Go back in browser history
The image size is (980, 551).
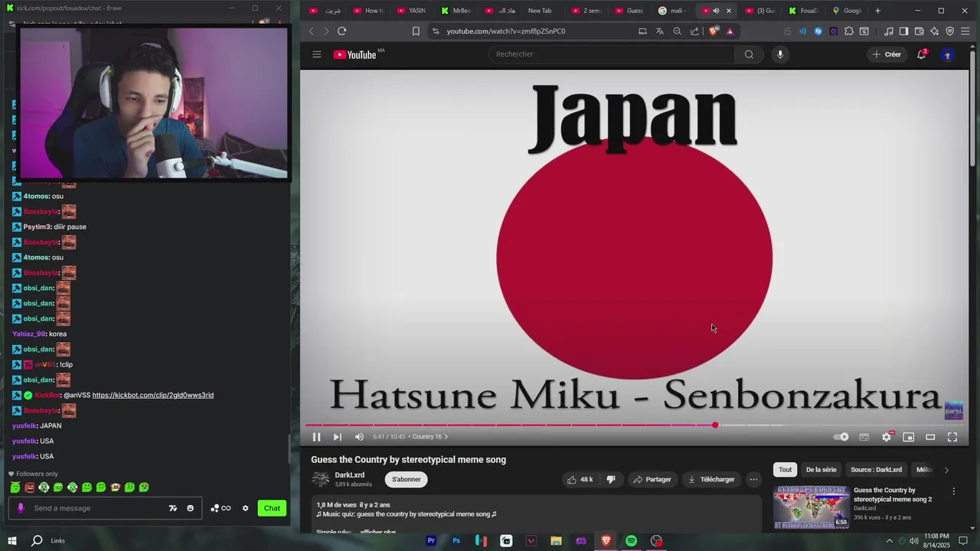[x=311, y=31]
